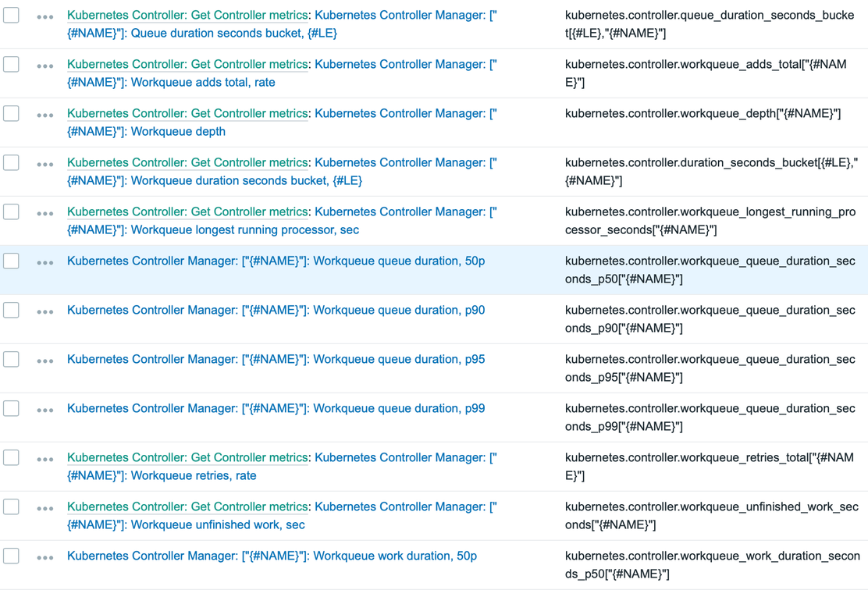Screen dimensions: 868x590
Task: Open the three-dot menu for Workqueue retries, rate row
Action: click(x=44, y=460)
